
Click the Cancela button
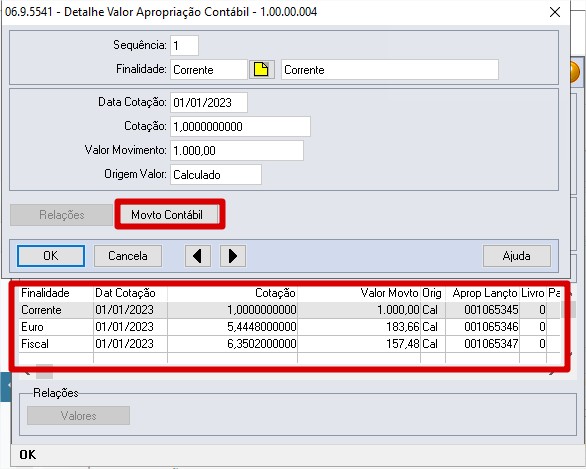[x=128, y=256]
